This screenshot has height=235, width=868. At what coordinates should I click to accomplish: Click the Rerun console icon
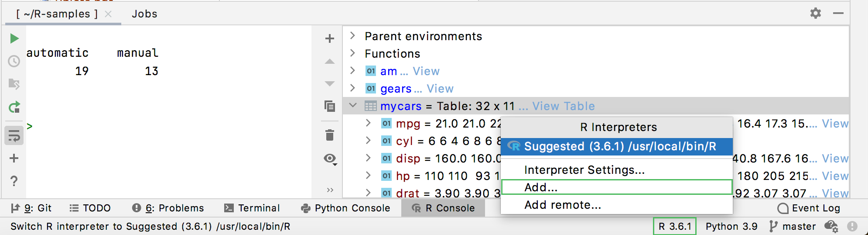pyautogui.click(x=14, y=107)
